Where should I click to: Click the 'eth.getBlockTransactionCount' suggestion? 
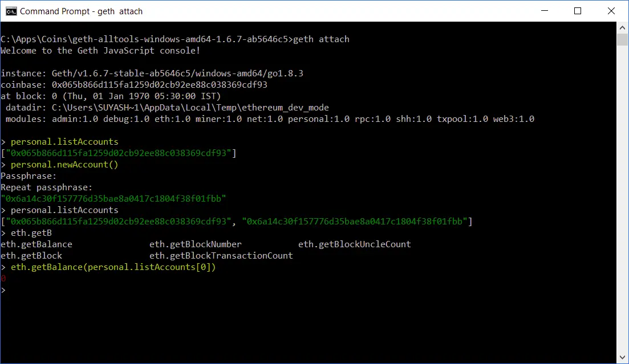click(221, 255)
